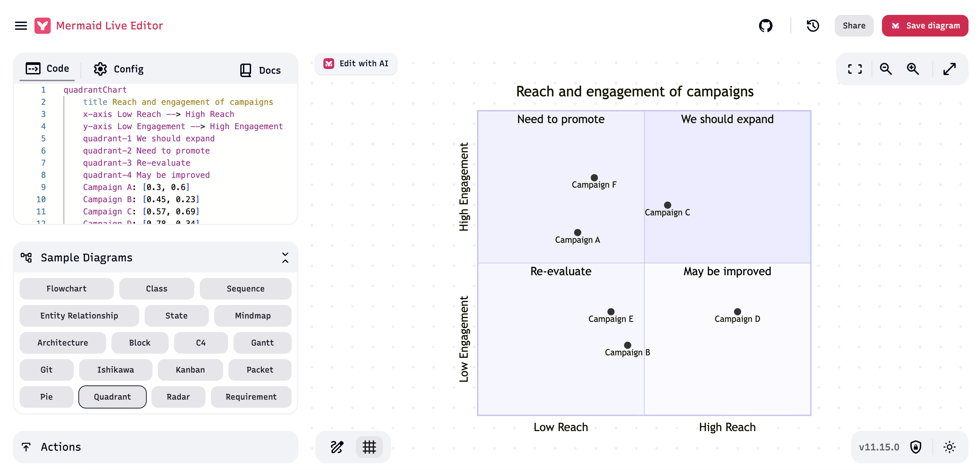Open the diagram in full screen
This screenshot has width=980, height=470.
coord(950,69)
